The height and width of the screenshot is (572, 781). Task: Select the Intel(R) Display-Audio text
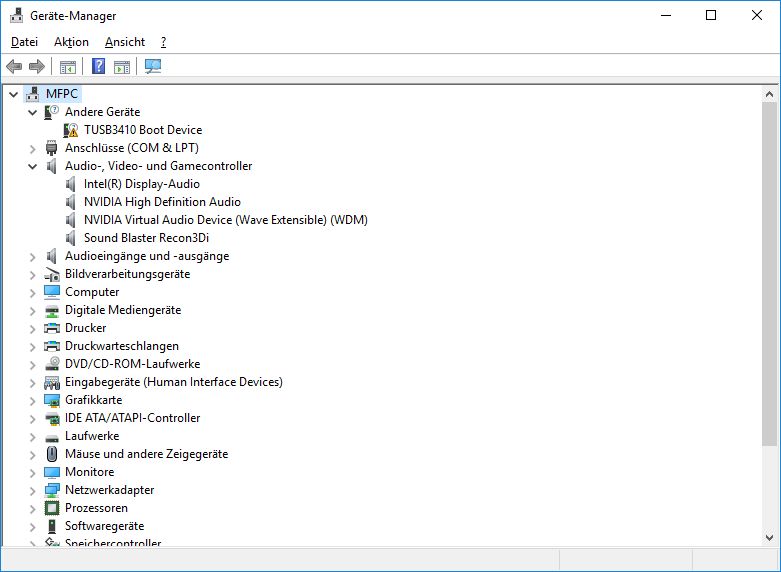pyautogui.click(x=142, y=184)
